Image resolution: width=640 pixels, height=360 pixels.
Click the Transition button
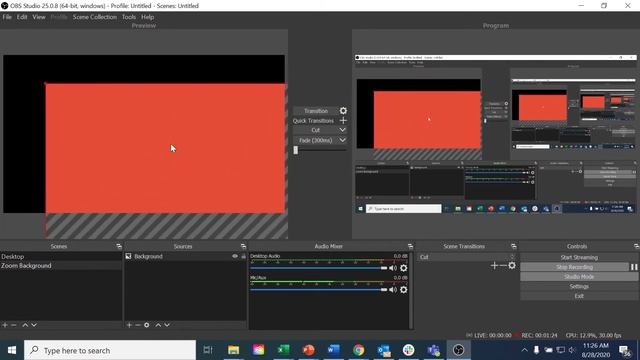click(316, 111)
